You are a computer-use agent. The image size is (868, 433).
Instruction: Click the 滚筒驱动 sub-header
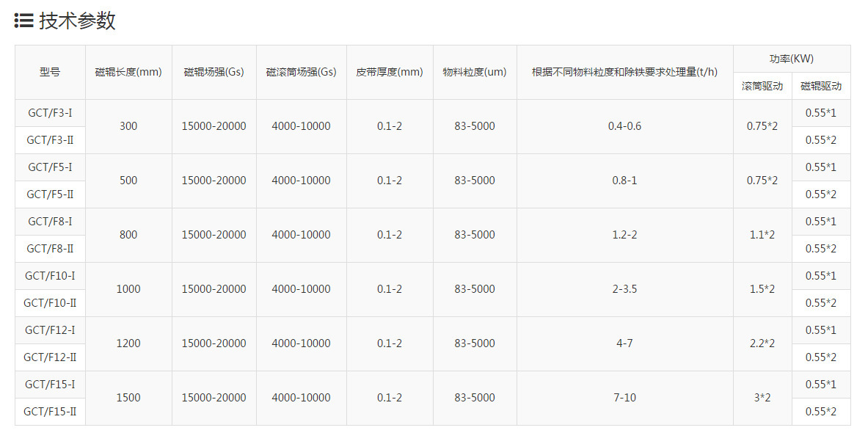coord(762,86)
